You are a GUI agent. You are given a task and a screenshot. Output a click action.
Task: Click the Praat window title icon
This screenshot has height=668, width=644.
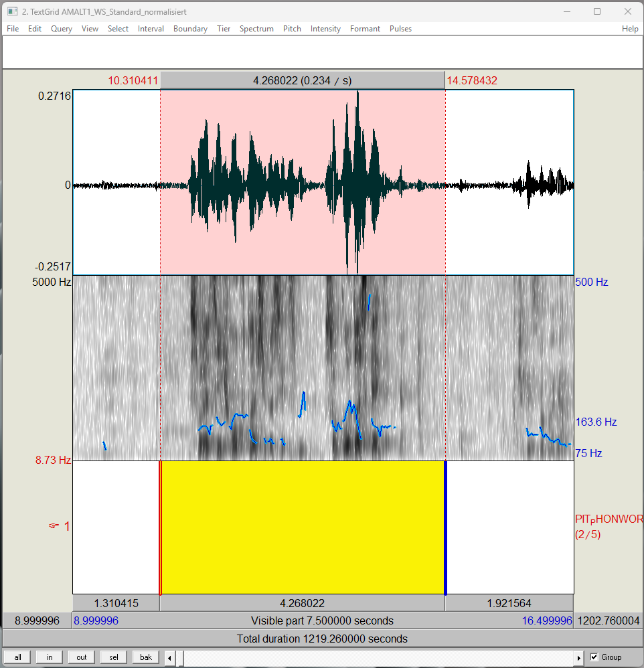point(12,11)
